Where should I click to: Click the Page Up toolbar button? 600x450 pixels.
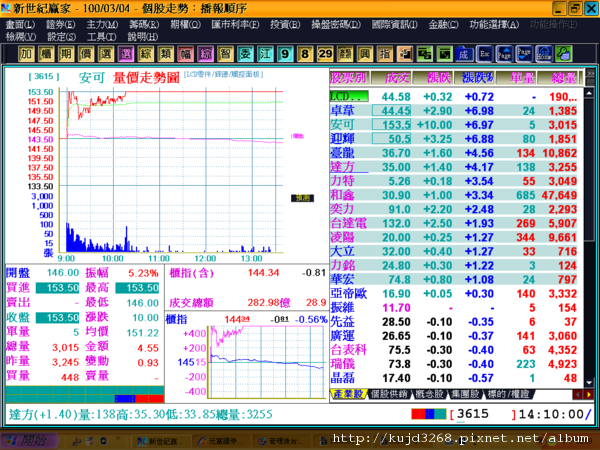pyautogui.click(x=504, y=54)
